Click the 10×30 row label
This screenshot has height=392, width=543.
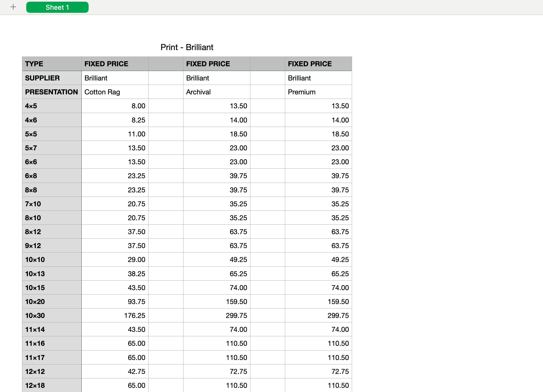[x=52, y=315]
